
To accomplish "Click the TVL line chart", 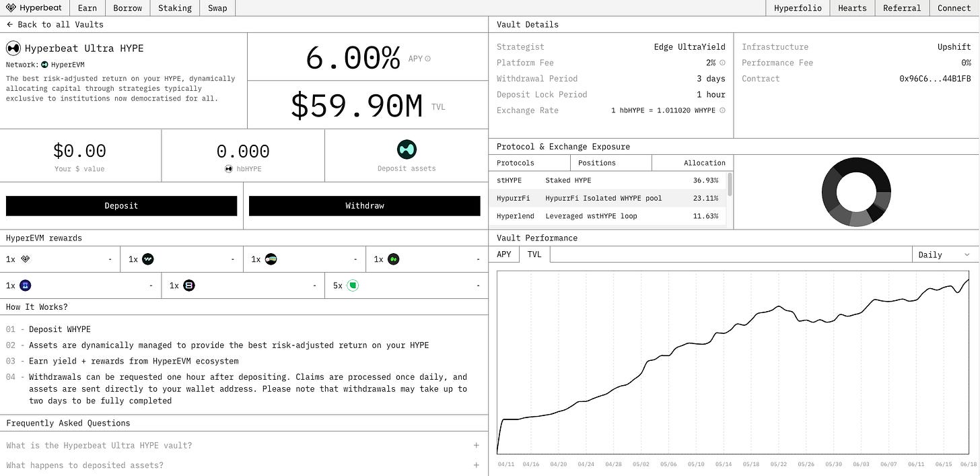I will [x=734, y=363].
